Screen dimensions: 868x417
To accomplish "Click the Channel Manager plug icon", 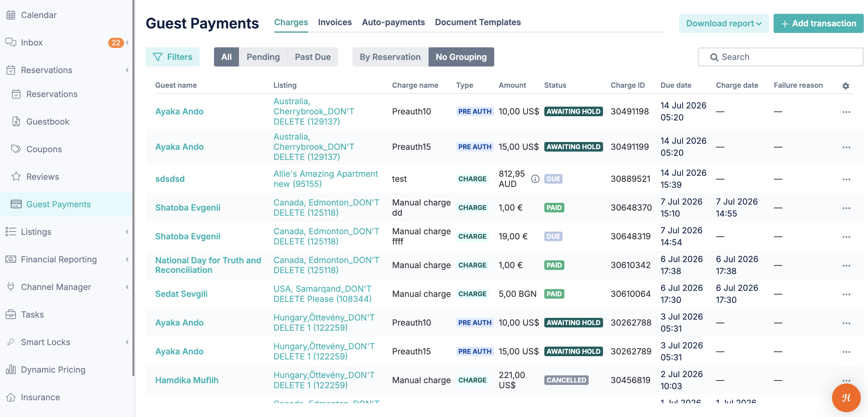I will (x=11, y=287).
